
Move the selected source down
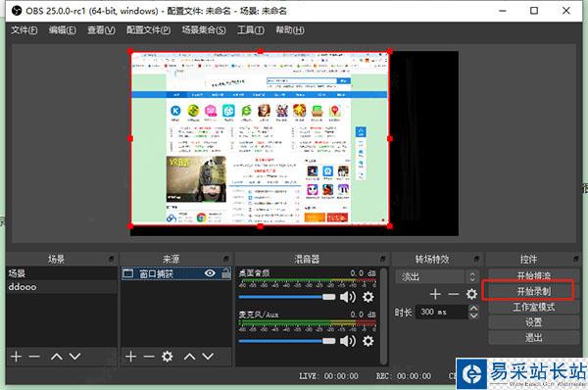pyautogui.click(x=208, y=357)
